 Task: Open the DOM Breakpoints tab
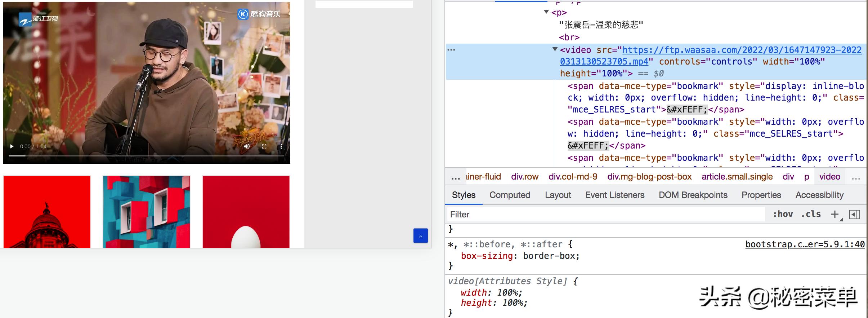pyautogui.click(x=693, y=195)
